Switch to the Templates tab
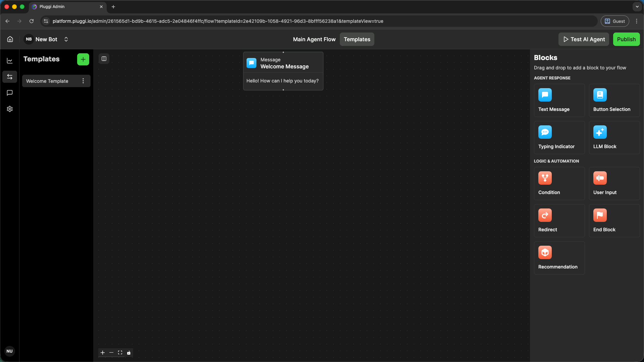 pos(357,39)
